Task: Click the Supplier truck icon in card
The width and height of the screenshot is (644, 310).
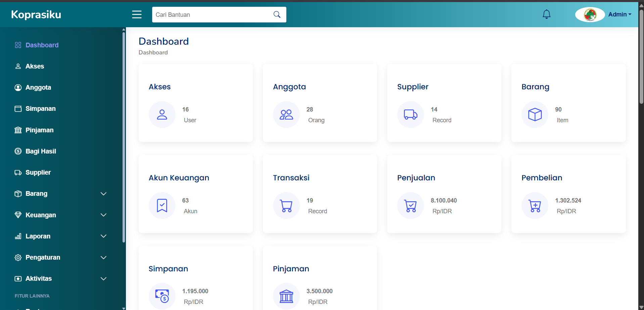Action: [410, 115]
